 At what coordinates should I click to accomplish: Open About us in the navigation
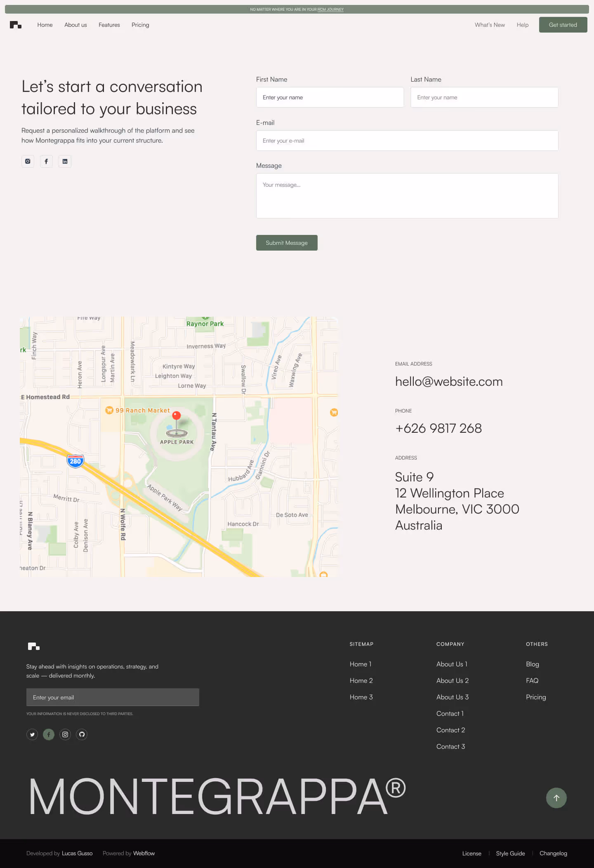[75, 25]
